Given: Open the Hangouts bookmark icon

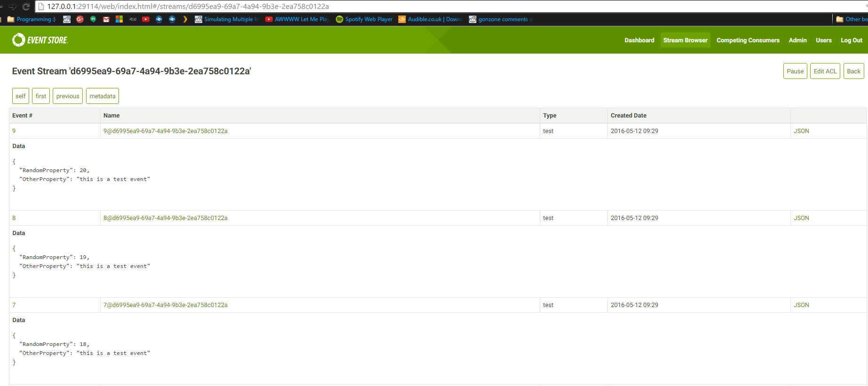Looking at the screenshot, I should click(x=93, y=19).
